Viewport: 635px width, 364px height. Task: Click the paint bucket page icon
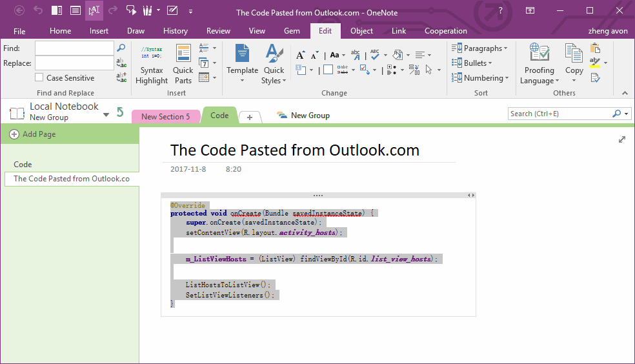(x=398, y=55)
